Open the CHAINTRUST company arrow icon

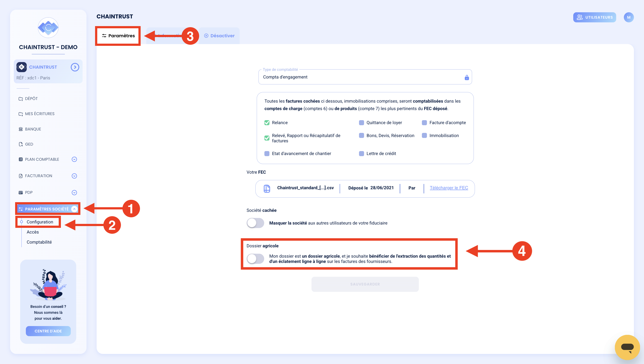point(75,67)
